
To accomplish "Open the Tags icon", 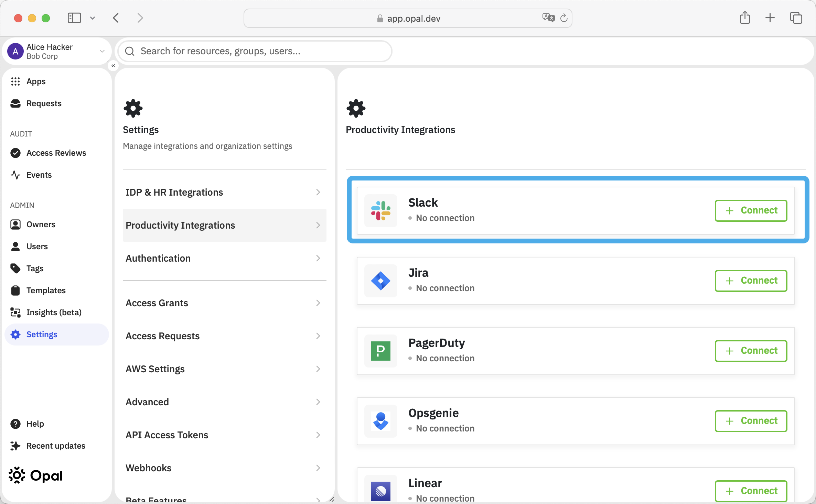I will (x=15, y=269).
